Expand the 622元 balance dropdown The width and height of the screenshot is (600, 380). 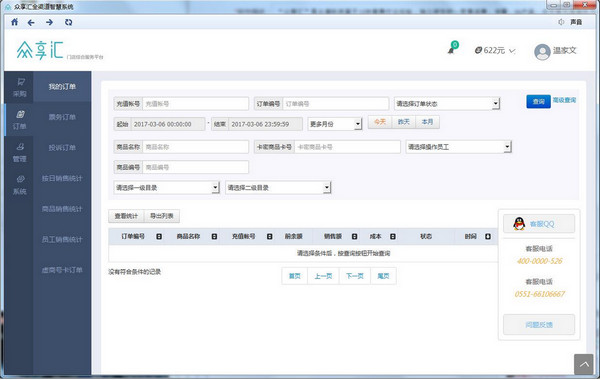(x=495, y=51)
